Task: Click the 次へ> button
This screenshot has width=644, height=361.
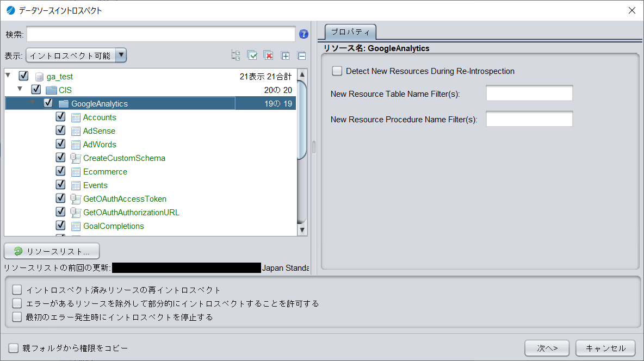Action: click(x=547, y=348)
